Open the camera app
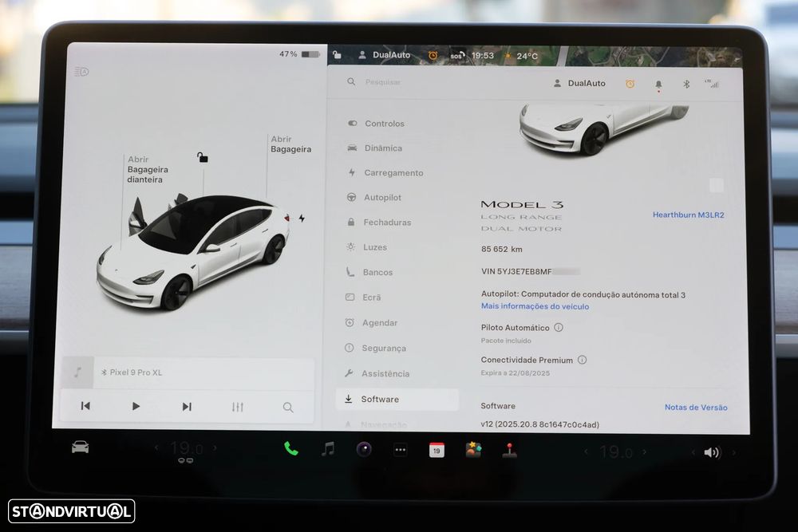 click(364, 449)
